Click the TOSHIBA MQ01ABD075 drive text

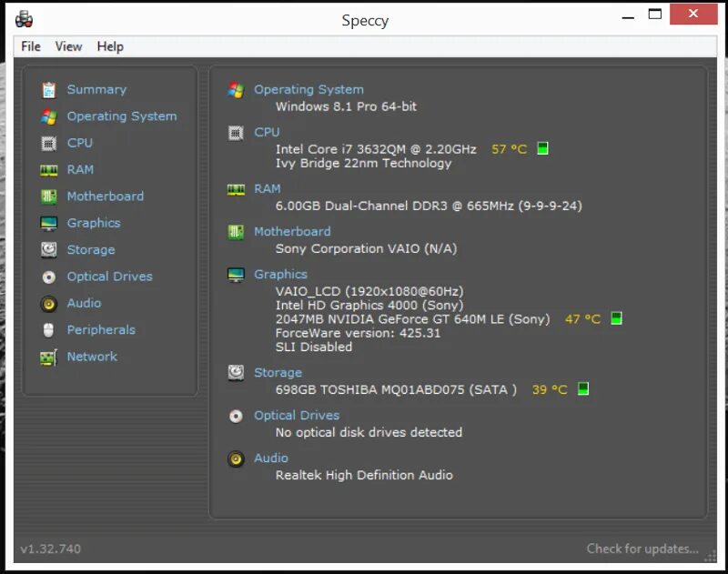[396, 389]
